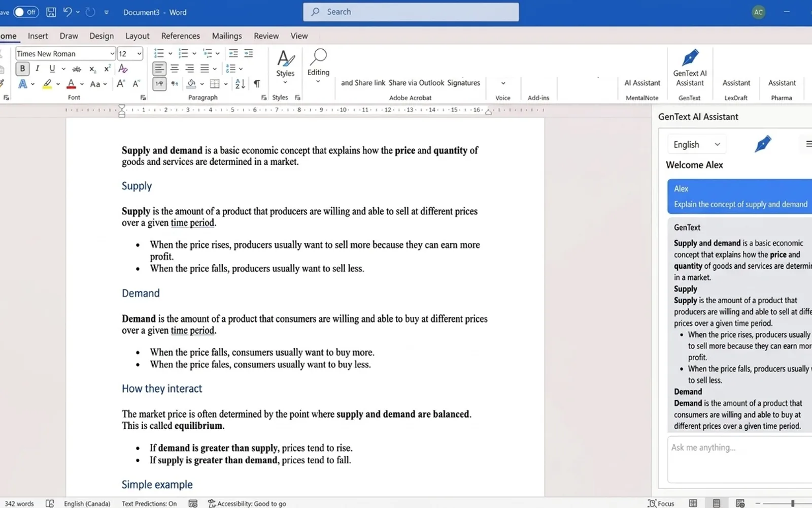Increase paragraph indent
Image resolution: width=812 pixels, height=508 pixels.
pos(249,53)
